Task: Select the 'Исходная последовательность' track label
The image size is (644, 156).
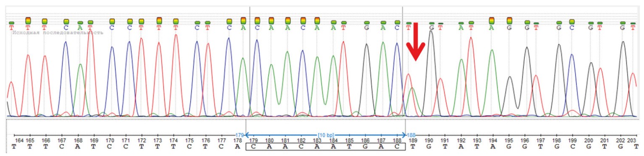Action: (x=58, y=33)
